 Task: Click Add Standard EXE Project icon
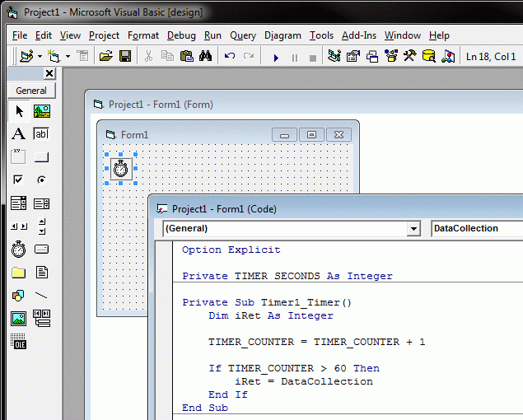[x=26, y=56]
